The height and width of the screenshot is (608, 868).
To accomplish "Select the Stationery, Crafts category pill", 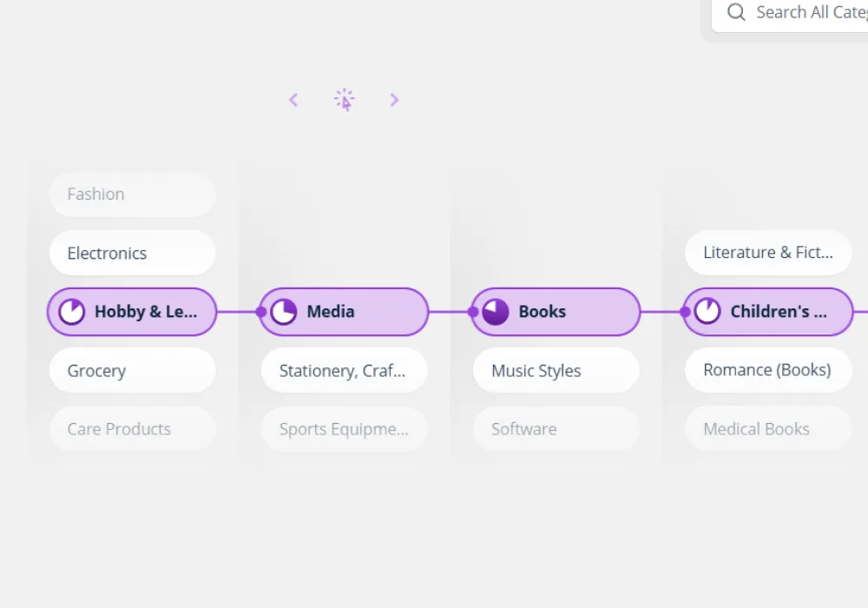I will point(344,371).
